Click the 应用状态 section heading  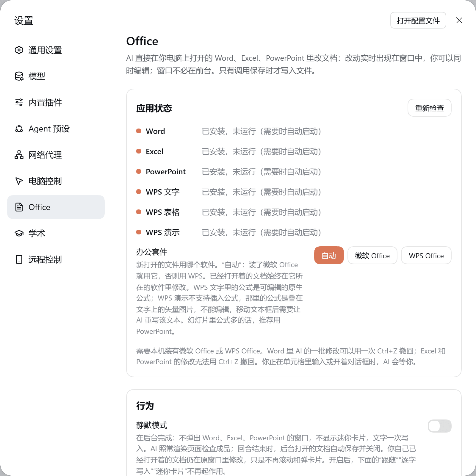[154, 108]
